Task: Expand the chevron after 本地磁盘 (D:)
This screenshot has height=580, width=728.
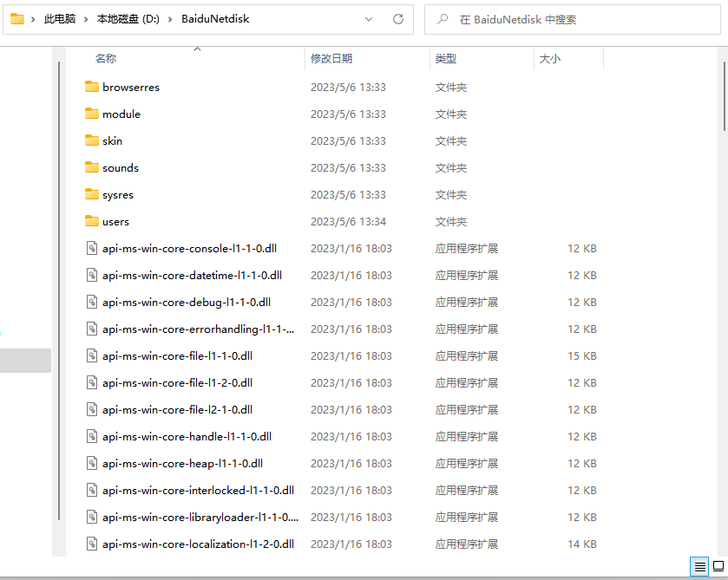Action: pyautogui.click(x=170, y=19)
